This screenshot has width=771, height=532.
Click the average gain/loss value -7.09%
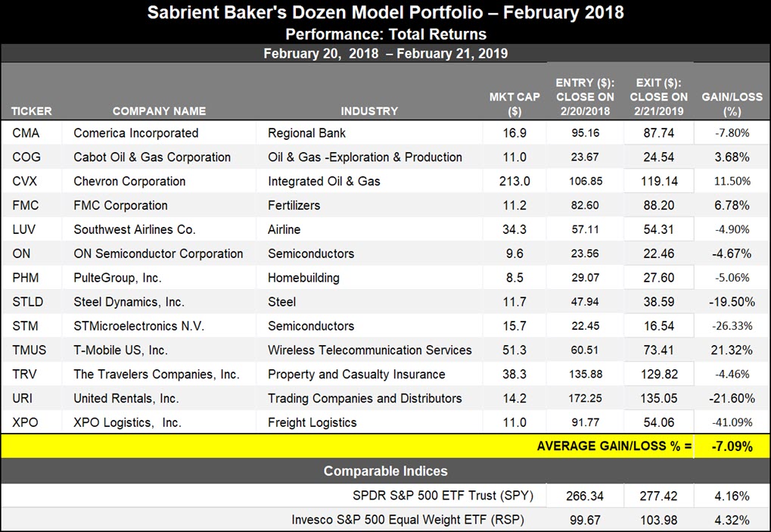(x=732, y=446)
